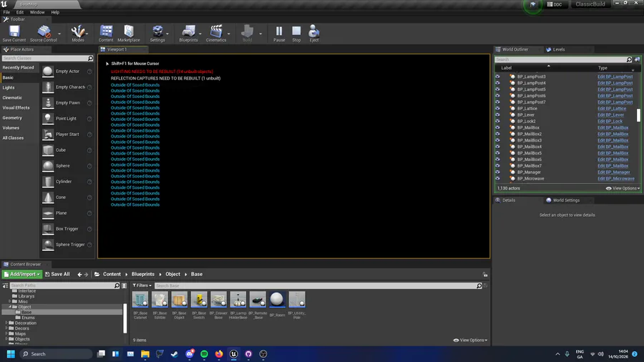Open Firefox from the Windows taskbar
The image size is (644, 362).
coord(219,354)
